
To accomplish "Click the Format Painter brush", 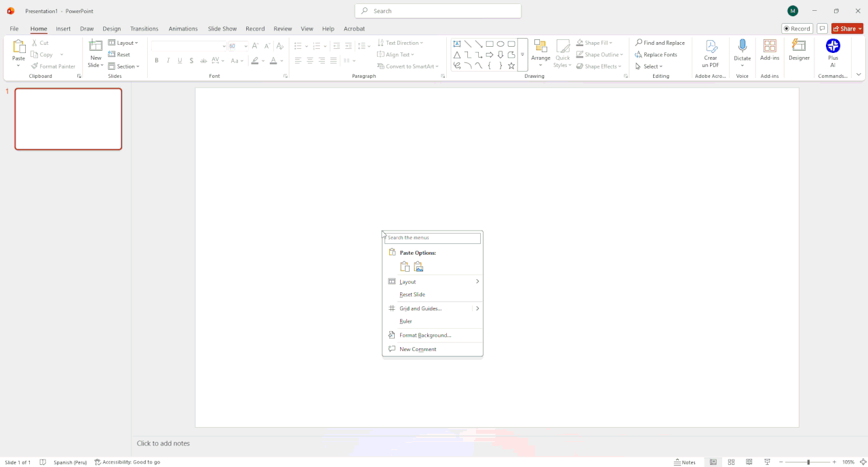I will [35, 66].
